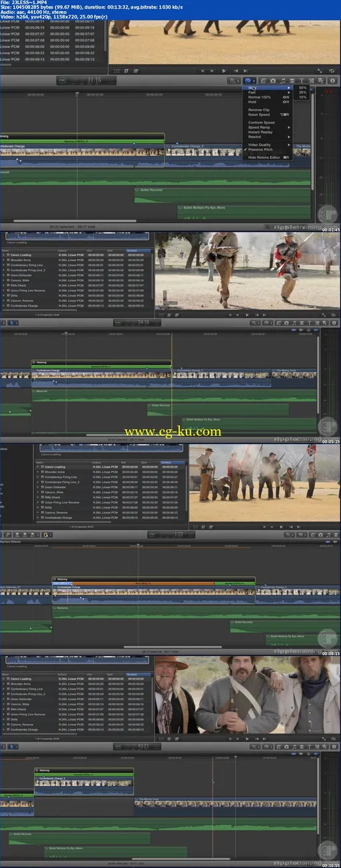
Task: Open Music browser icon beside retime menu
Action: point(283,81)
